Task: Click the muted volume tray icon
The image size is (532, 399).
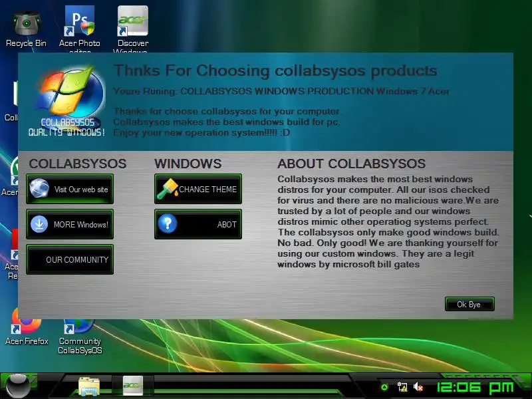Action: coord(418,387)
